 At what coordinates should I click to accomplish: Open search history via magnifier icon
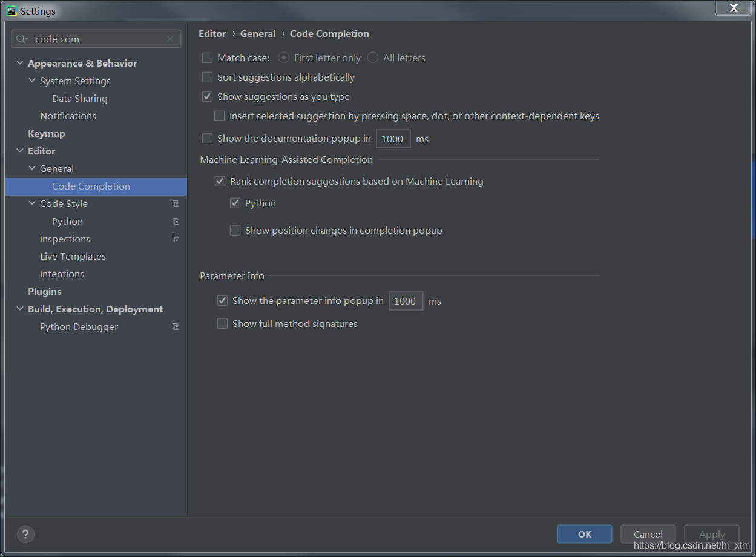(x=22, y=39)
